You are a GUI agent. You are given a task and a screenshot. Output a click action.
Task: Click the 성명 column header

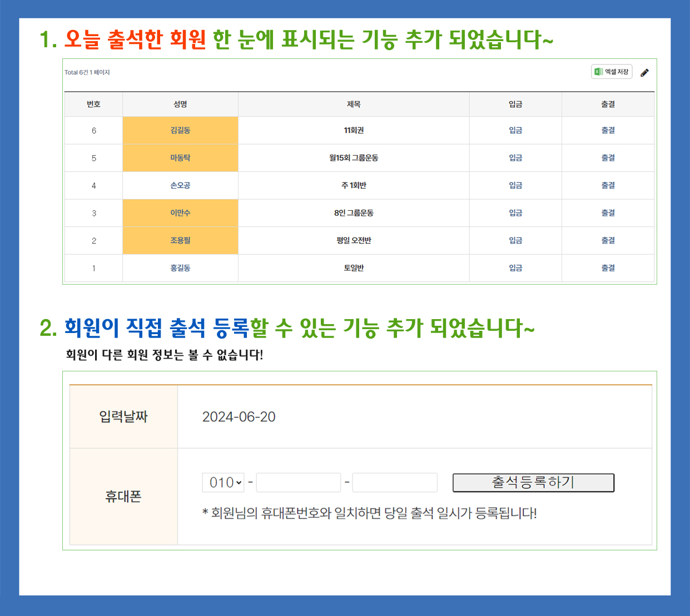[180, 104]
